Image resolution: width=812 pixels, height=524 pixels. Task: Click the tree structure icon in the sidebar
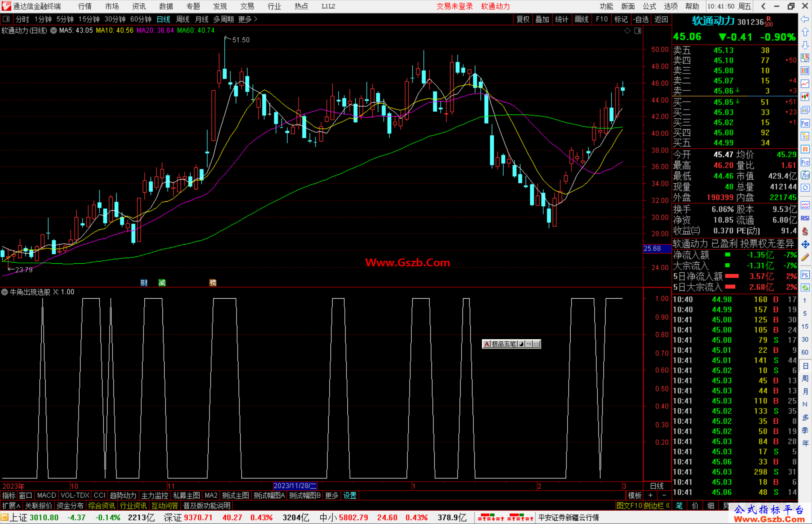tap(805, 136)
